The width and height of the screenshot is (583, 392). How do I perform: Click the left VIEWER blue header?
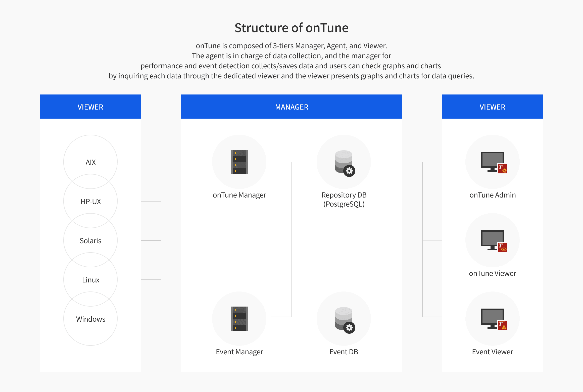click(90, 107)
